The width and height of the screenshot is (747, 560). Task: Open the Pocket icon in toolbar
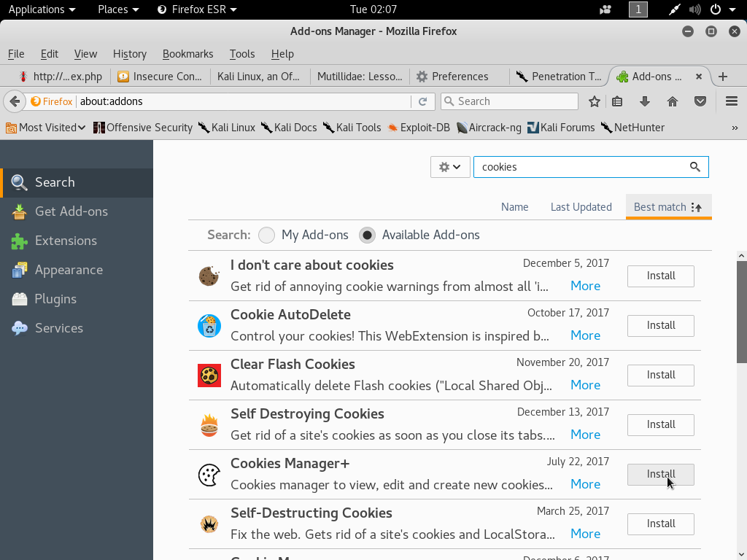(x=700, y=101)
